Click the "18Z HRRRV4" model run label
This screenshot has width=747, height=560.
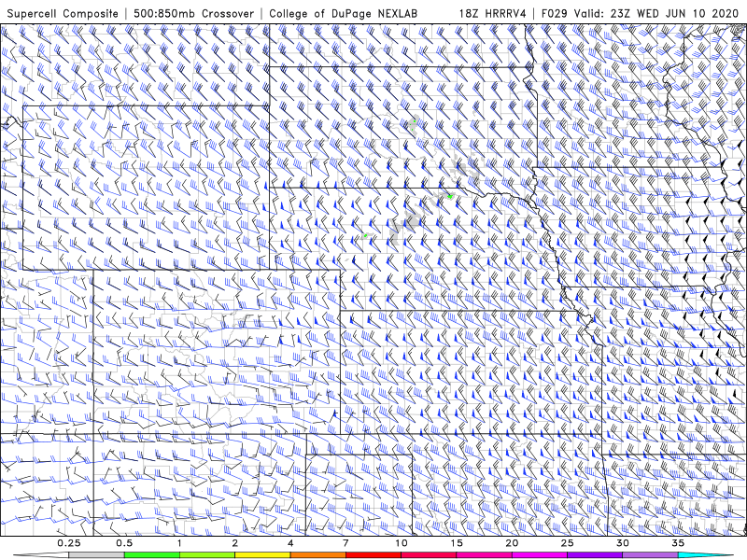[x=493, y=13]
